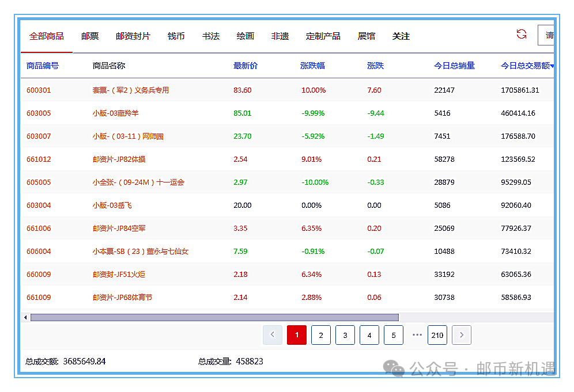The height and width of the screenshot is (392, 574).
Task: Open 小版-03藏羚羊 product
Action: click(115, 113)
